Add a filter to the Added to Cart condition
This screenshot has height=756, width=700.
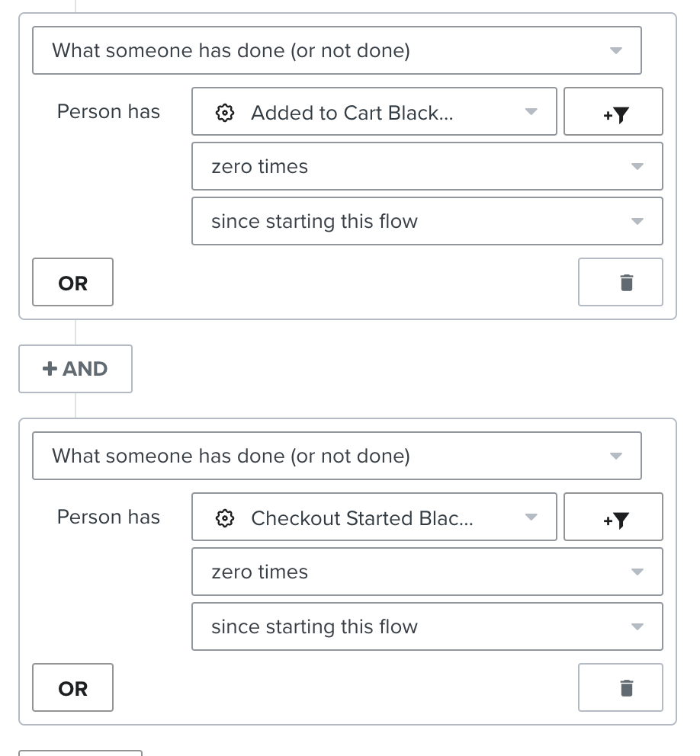(614, 113)
